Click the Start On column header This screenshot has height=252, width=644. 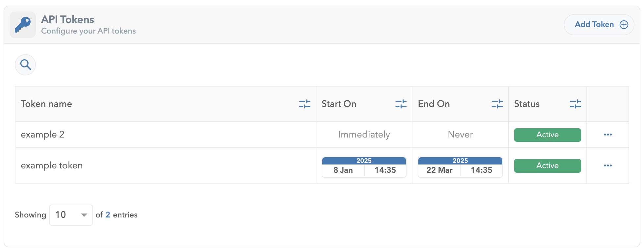point(339,104)
